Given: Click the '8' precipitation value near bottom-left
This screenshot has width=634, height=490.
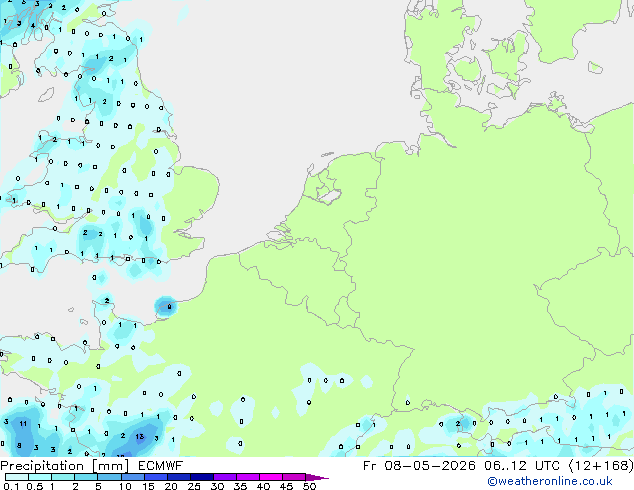Looking at the screenshot, I should [x=19, y=446].
